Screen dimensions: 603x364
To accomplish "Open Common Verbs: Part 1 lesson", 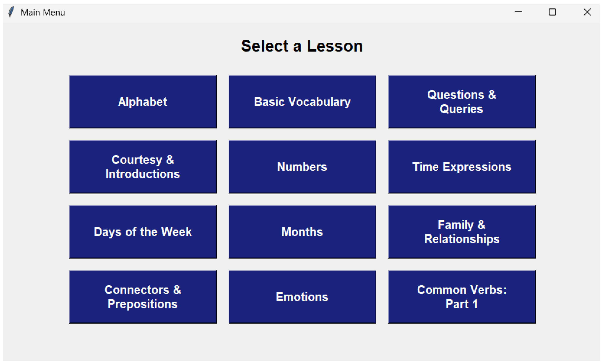I will (x=462, y=297).
